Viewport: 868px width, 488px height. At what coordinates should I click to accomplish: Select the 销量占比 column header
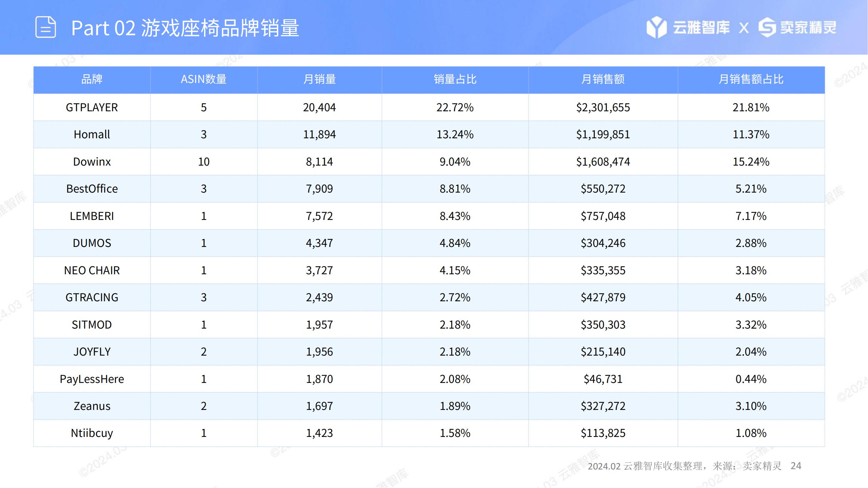pyautogui.click(x=455, y=79)
